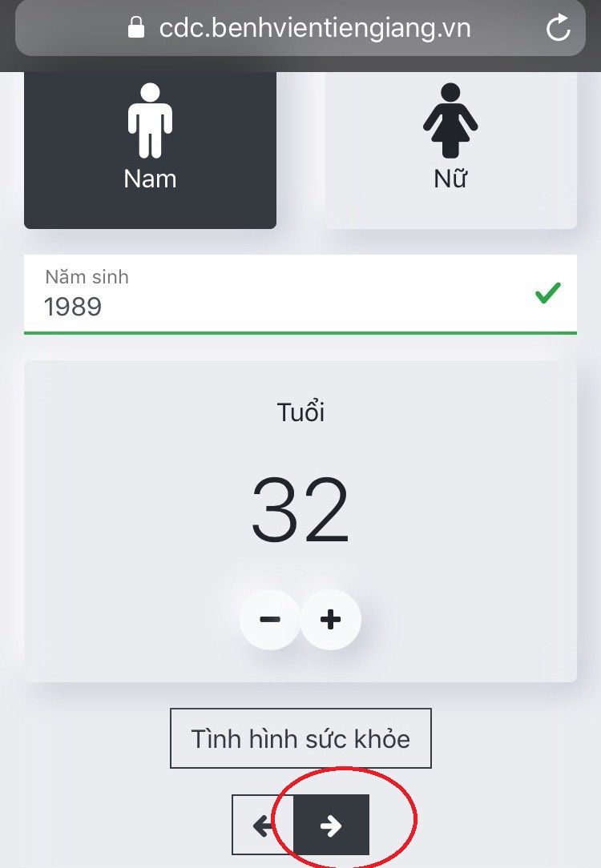
Task: Go forward with the right arrow button
Action: (x=331, y=826)
